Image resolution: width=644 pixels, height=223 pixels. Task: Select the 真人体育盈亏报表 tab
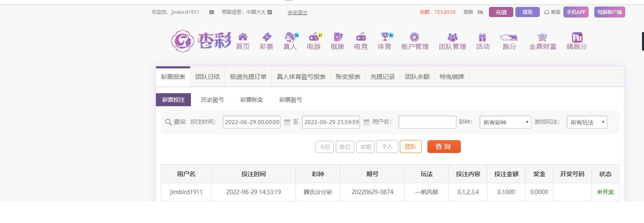301,77
